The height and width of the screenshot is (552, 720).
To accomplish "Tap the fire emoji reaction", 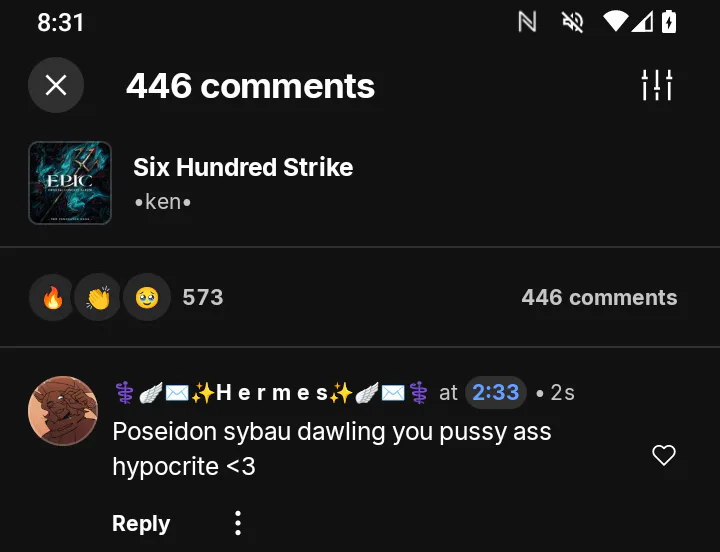I will 53,297.
